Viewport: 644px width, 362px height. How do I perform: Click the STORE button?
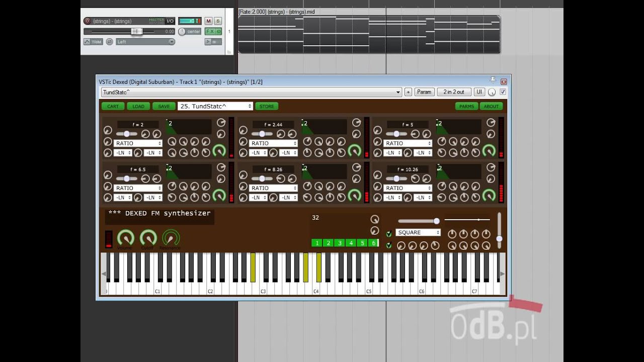pos(267,106)
